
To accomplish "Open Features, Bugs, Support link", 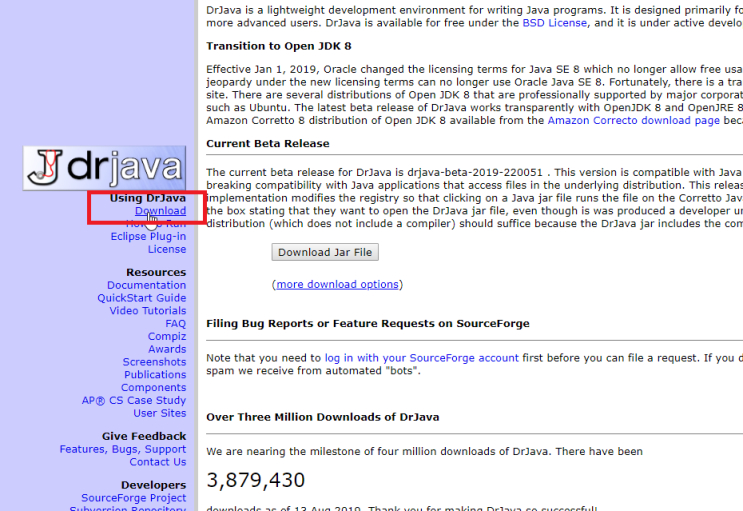I will pyautogui.click(x=123, y=449).
